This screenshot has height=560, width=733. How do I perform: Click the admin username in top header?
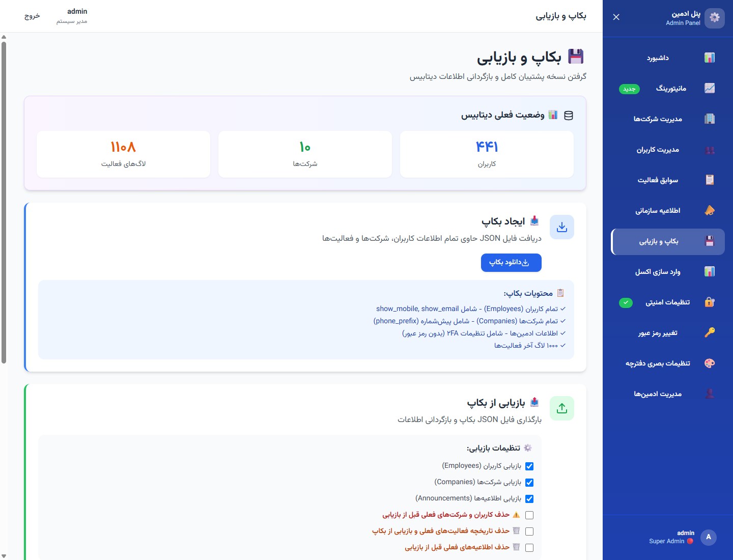click(x=77, y=11)
